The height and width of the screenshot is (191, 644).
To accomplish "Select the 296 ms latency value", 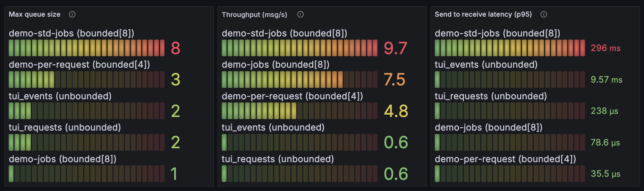I will tap(606, 48).
